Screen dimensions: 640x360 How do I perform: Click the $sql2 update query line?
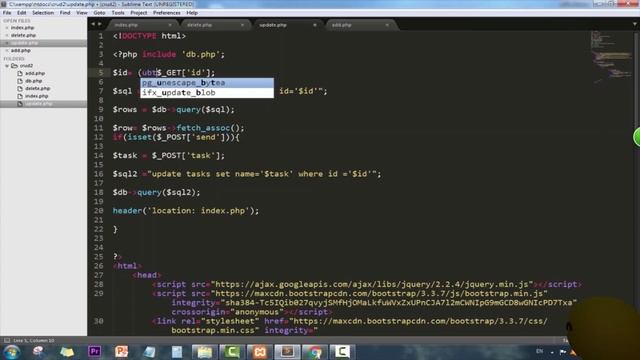(247, 174)
